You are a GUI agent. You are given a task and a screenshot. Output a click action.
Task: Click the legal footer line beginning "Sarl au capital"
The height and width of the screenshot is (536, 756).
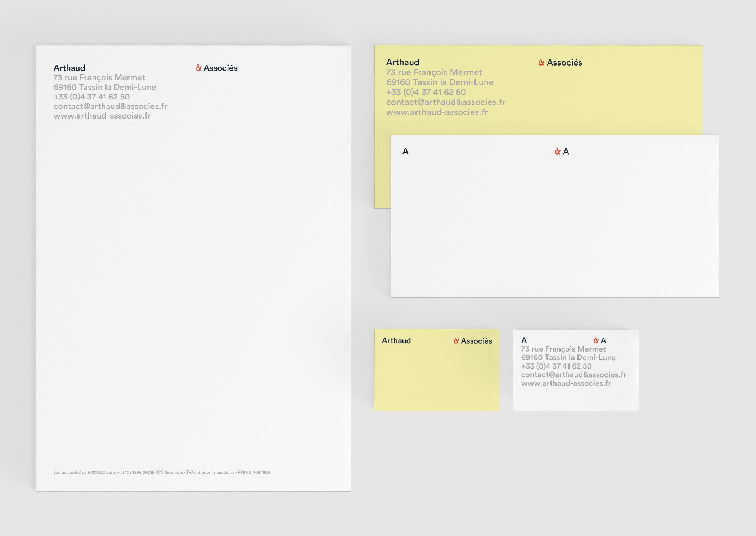click(x=161, y=472)
